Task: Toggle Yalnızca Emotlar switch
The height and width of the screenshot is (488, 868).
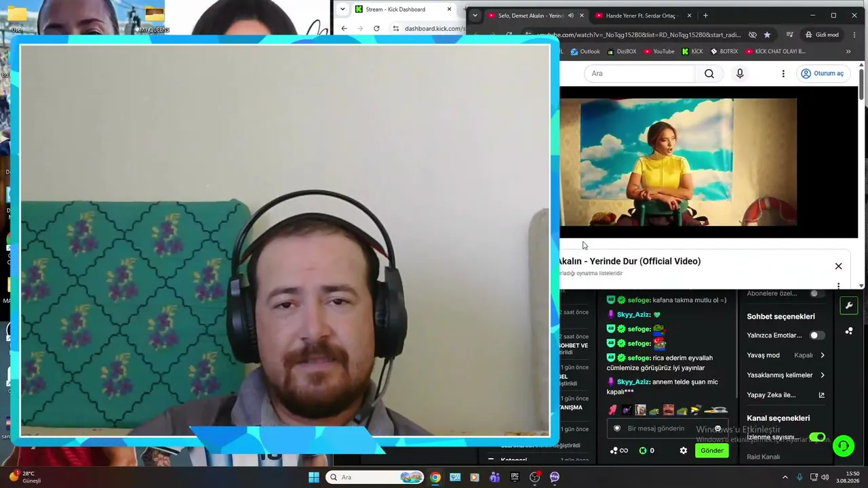Action: (816, 335)
